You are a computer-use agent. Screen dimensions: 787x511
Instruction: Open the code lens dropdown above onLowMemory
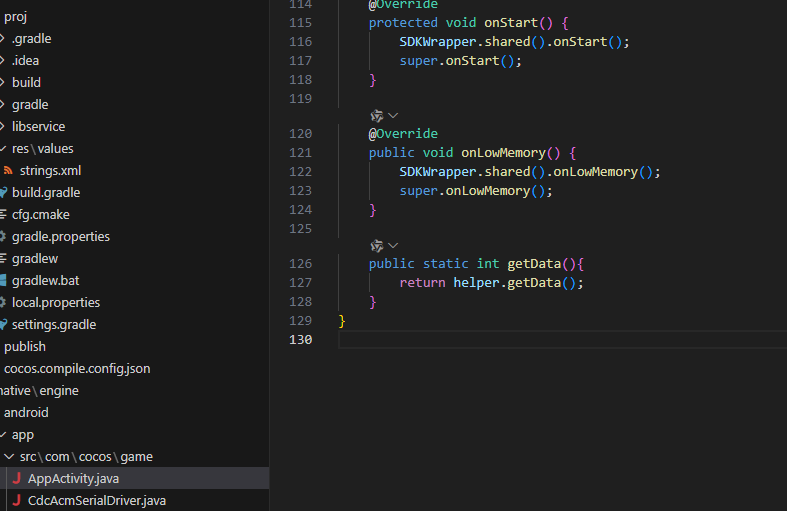393,116
